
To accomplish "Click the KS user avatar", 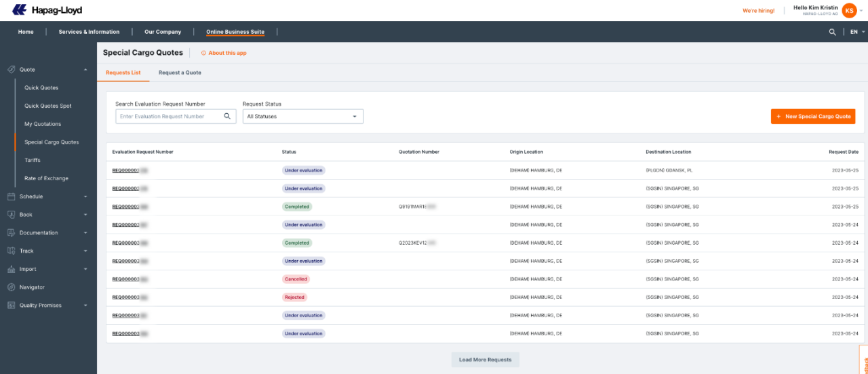I will point(849,10).
